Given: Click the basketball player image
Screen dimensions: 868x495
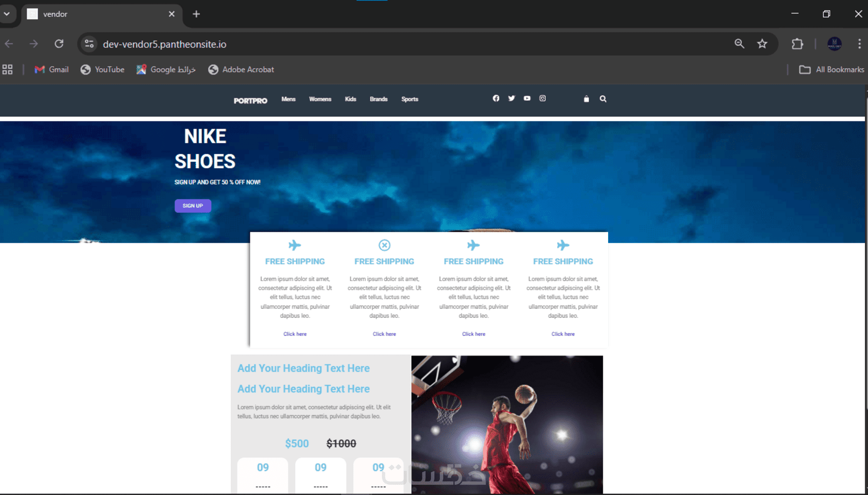Looking at the screenshot, I should point(507,425).
